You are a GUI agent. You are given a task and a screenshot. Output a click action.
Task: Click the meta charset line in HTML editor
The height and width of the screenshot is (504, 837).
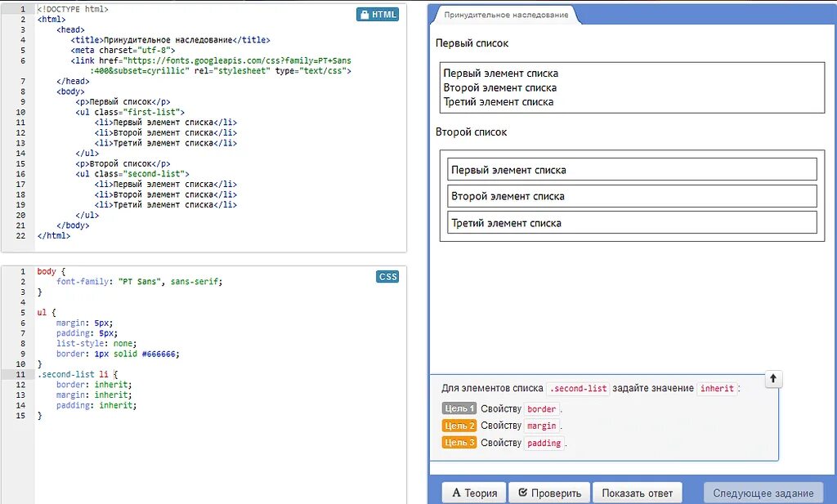tap(123, 50)
